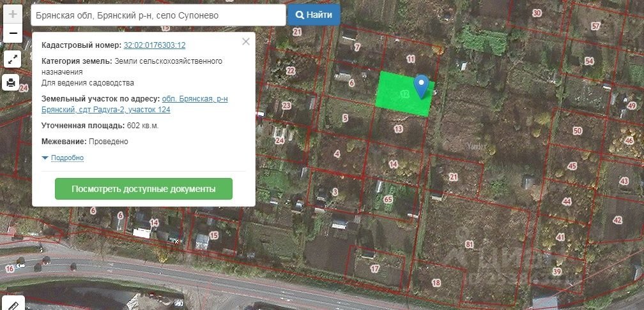Screen dimensions: 644x310
Task: Zoom in with the plus button
Action: click(13, 14)
